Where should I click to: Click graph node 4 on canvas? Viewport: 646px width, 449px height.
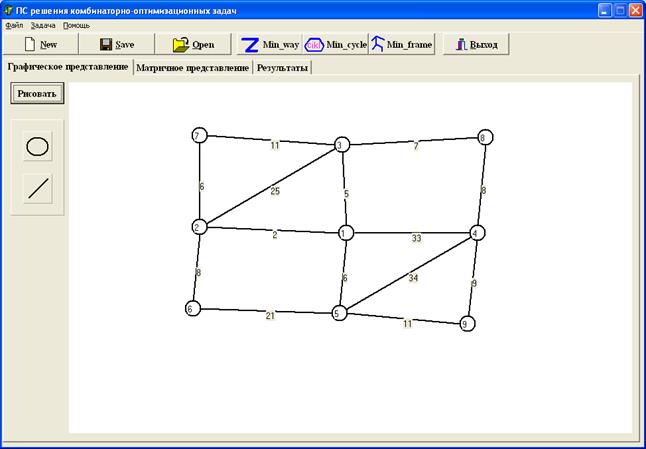[477, 233]
